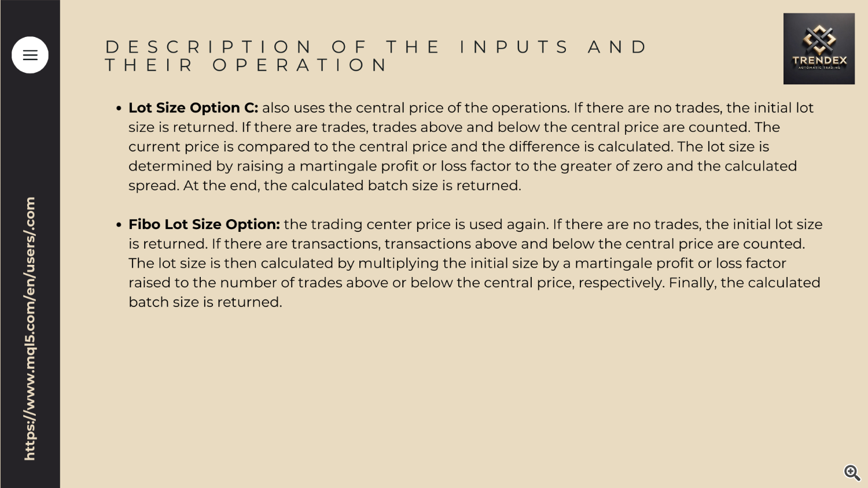Click the 'Description of the Inputs and' heading line
Screen dimensions: 868x488
click(x=376, y=47)
